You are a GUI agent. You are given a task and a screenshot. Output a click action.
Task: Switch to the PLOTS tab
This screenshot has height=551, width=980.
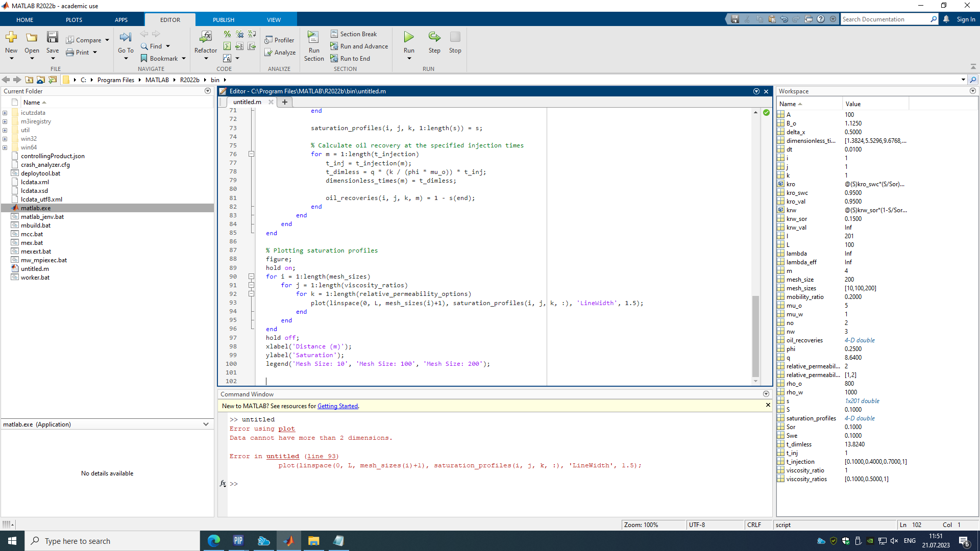click(74, 20)
